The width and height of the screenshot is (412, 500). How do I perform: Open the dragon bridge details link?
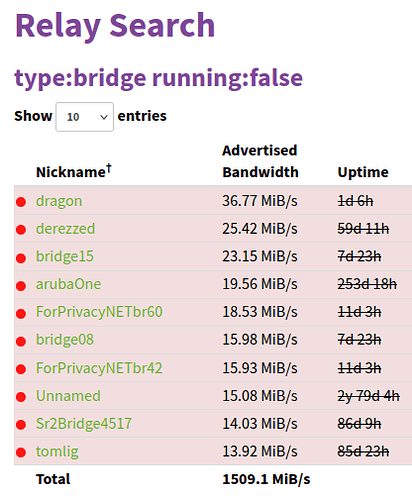[59, 201]
